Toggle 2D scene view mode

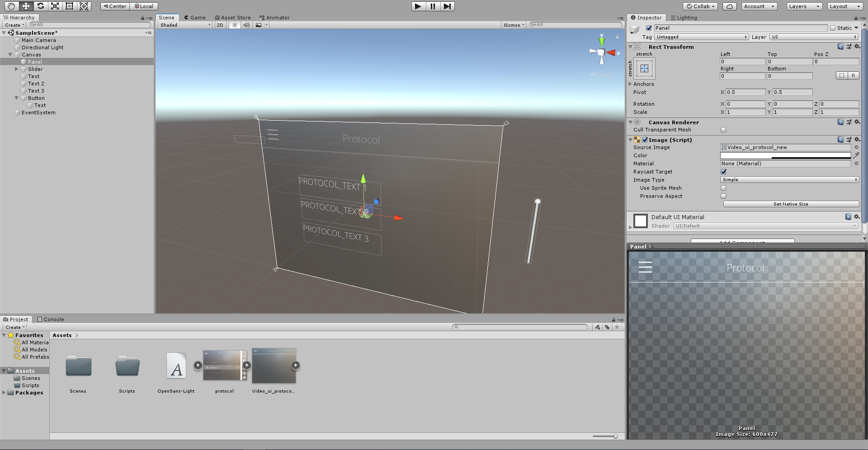pos(220,25)
